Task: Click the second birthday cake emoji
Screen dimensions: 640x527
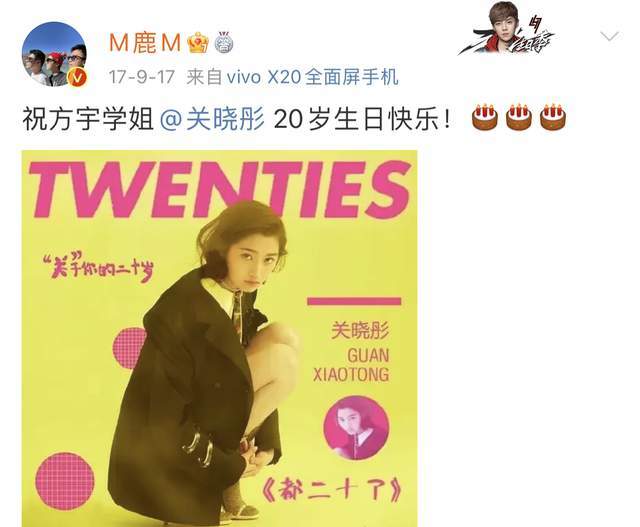Action: (x=519, y=117)
